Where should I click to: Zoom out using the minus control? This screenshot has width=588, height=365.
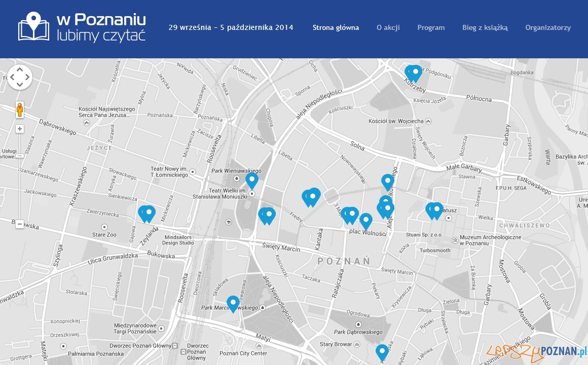20,223
